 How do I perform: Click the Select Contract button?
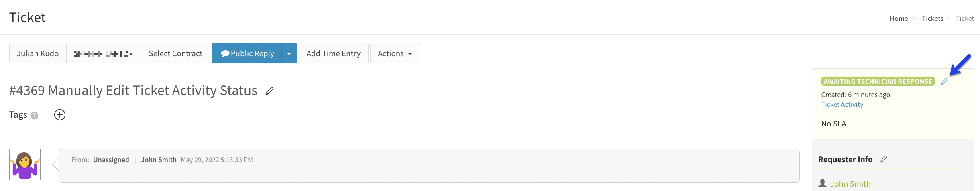point(175,53)
